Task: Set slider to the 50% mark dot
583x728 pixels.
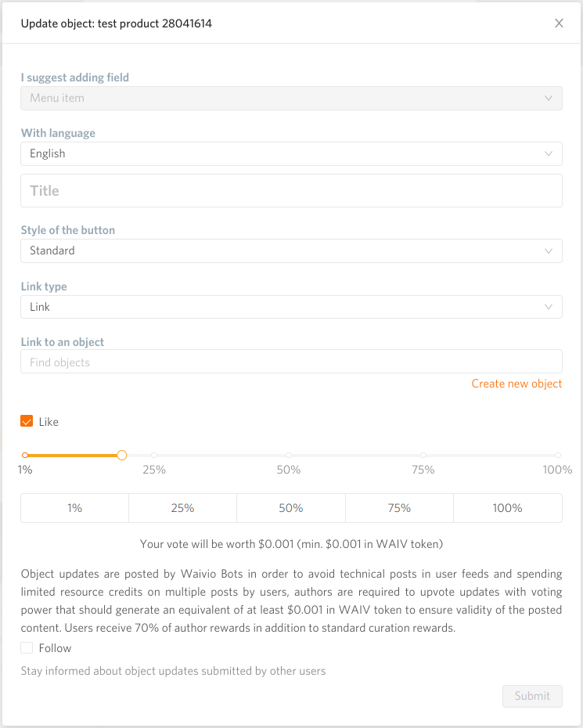Action: pyautogui.click(x=289, y=455)
